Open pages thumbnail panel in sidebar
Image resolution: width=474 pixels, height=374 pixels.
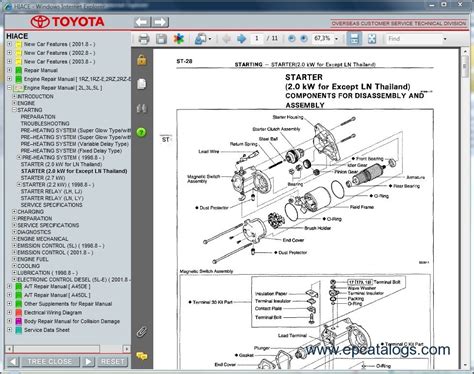pyautogui.click(x=142, y=84)
